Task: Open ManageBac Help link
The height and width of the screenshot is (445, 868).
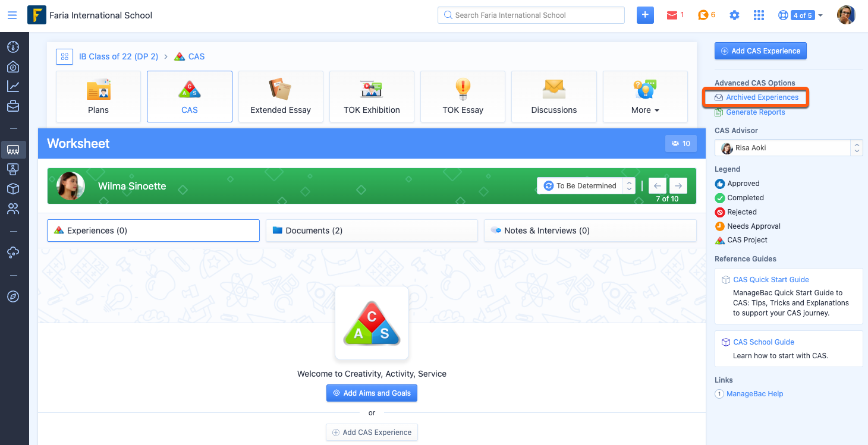Action: [755, 393]
